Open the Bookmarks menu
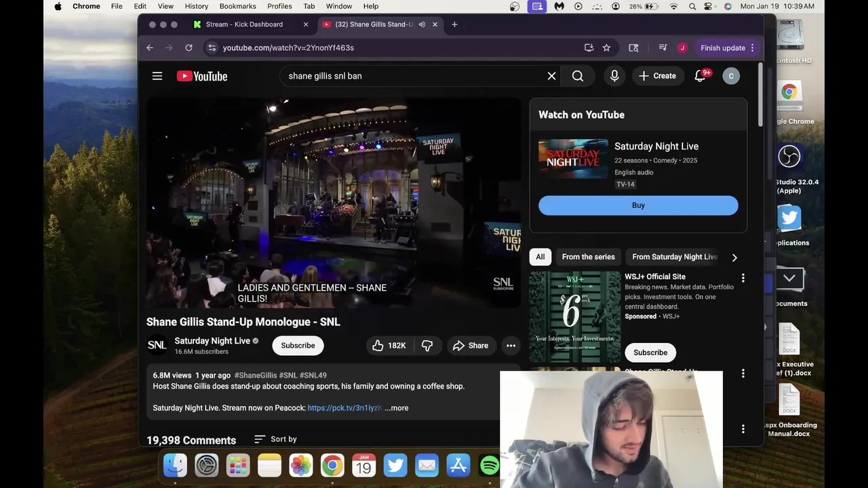Viewport: 868px width, 488px height. [x=238, y=6]
